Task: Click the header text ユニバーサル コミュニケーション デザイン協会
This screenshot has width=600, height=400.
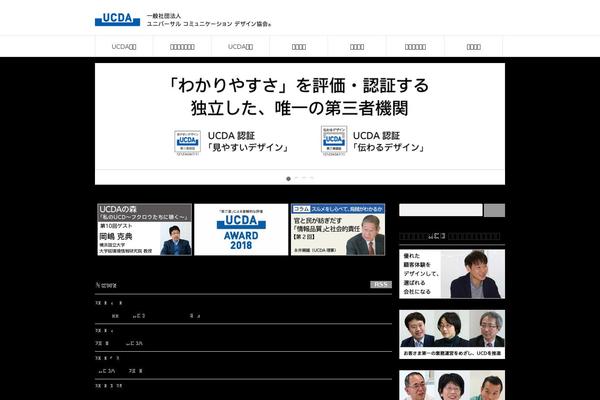Action: (x=209, y=24)
